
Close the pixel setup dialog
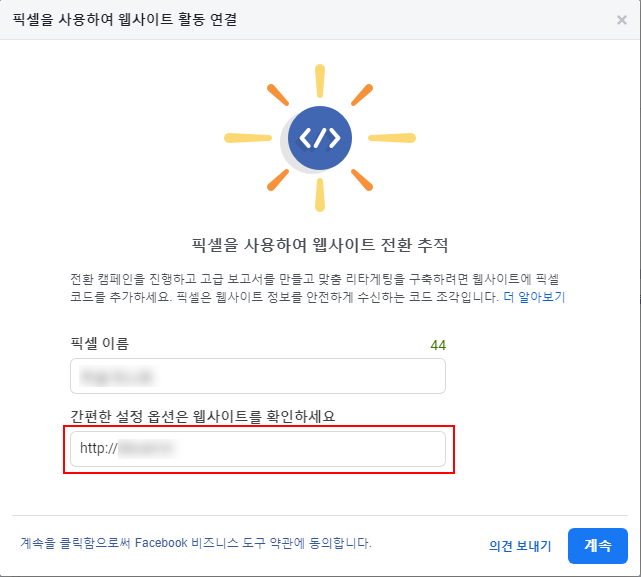click(622, 19)
